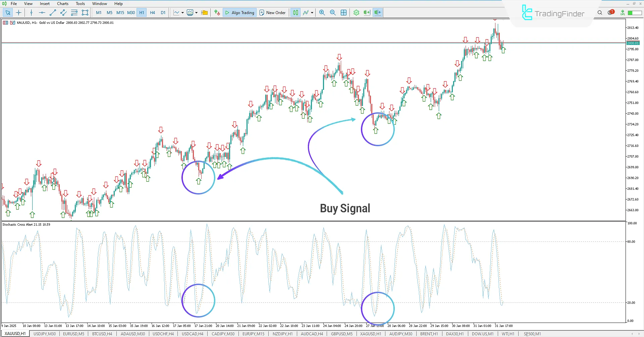Viewport: 644px width, 337px height.
Task: Select the Draw Horizontal Line tool
Action: click(42, 12)
